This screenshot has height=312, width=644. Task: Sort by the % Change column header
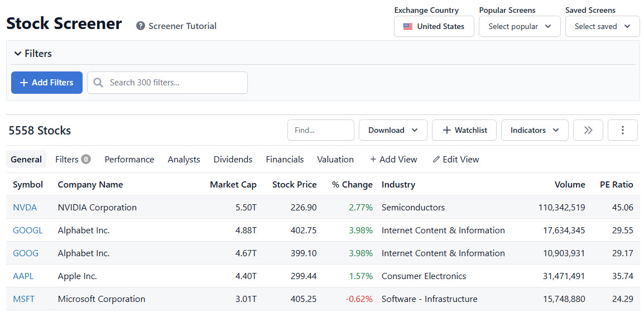click(352, 185)
